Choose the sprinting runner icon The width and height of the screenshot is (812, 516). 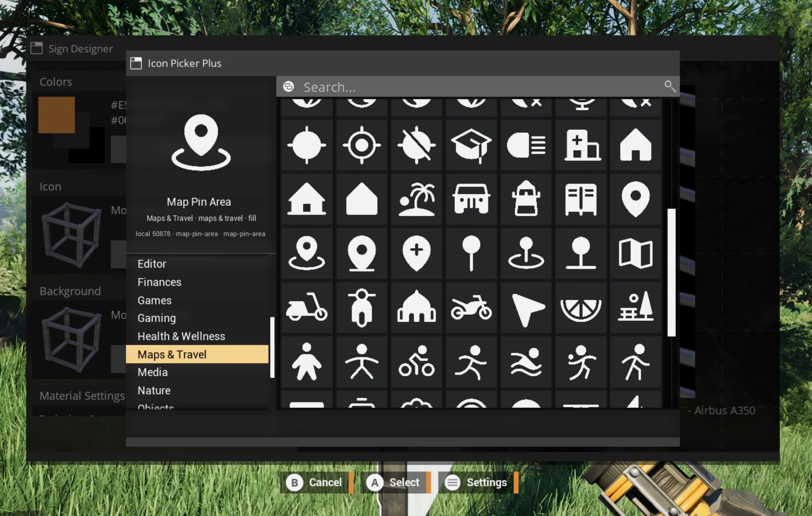point(471,362)
